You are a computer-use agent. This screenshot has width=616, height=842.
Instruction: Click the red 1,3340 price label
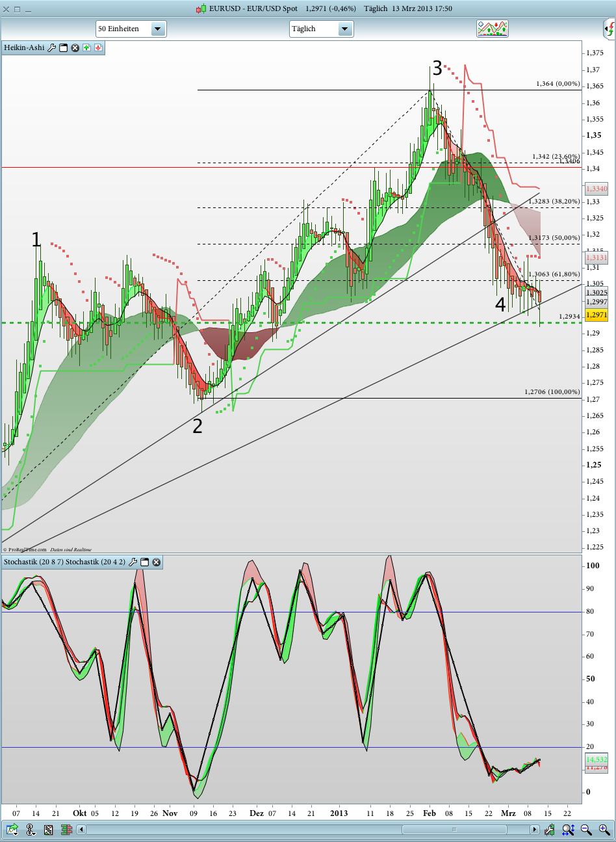tap(597, 189)
